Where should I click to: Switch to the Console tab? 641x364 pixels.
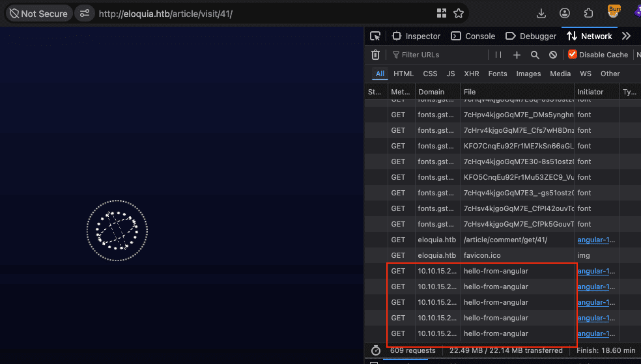[x=473, y=36]
